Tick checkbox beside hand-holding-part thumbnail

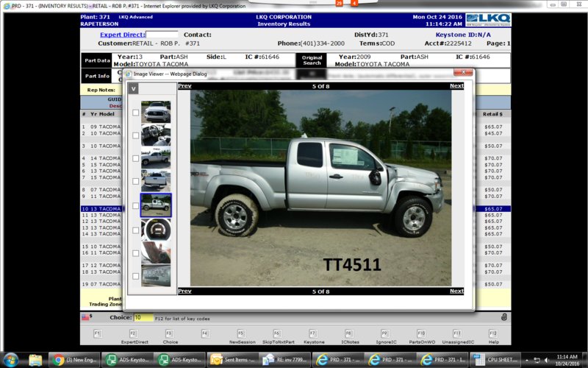point(136,252)
